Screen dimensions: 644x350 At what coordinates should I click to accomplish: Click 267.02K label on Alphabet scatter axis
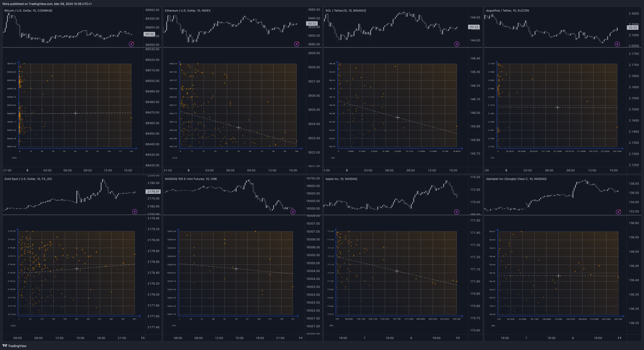[618, 319]
